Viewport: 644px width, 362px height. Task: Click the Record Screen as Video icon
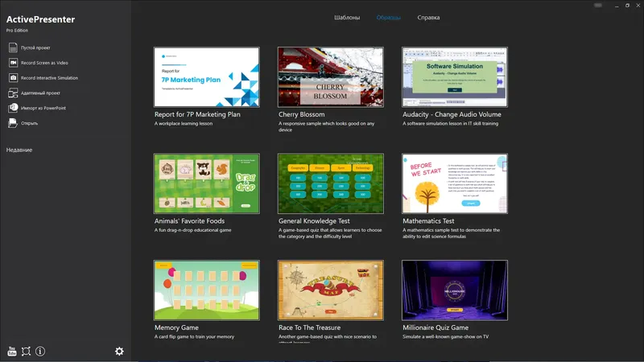point(13,63)
